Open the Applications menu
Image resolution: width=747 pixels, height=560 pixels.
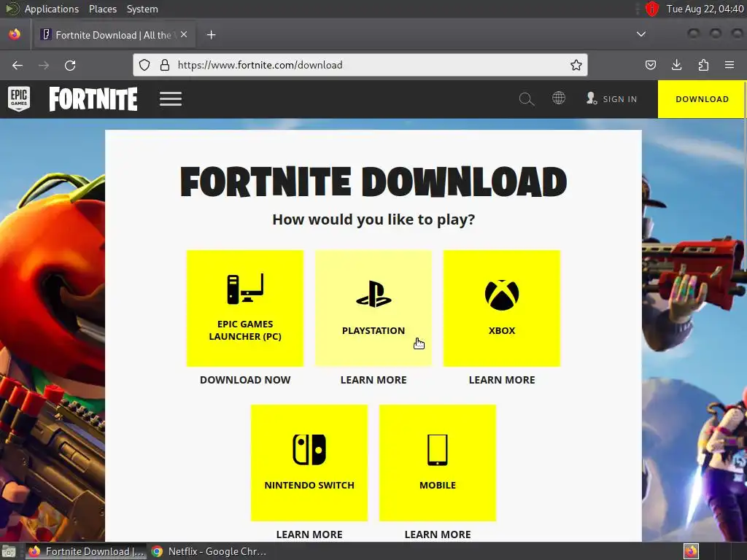click(52, 9)
